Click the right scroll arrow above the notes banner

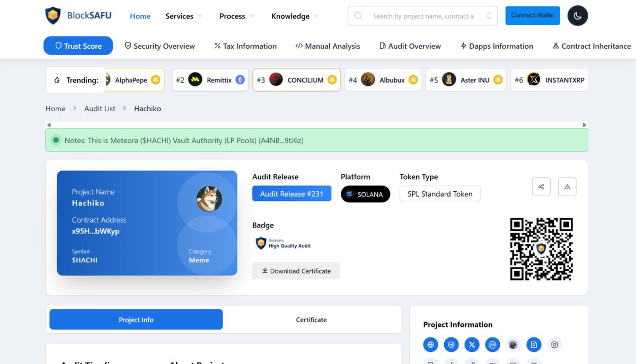584,124
